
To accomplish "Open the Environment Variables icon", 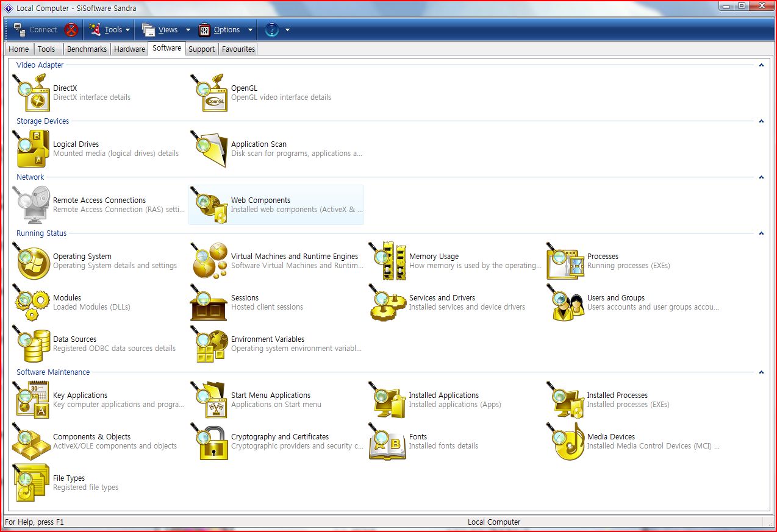I will (209, 344).
